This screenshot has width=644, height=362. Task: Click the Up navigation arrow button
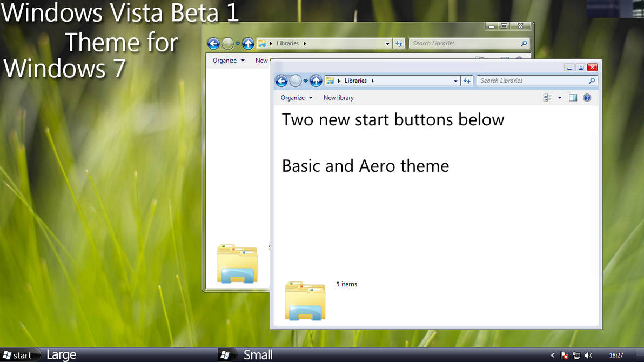coord(316,80)
